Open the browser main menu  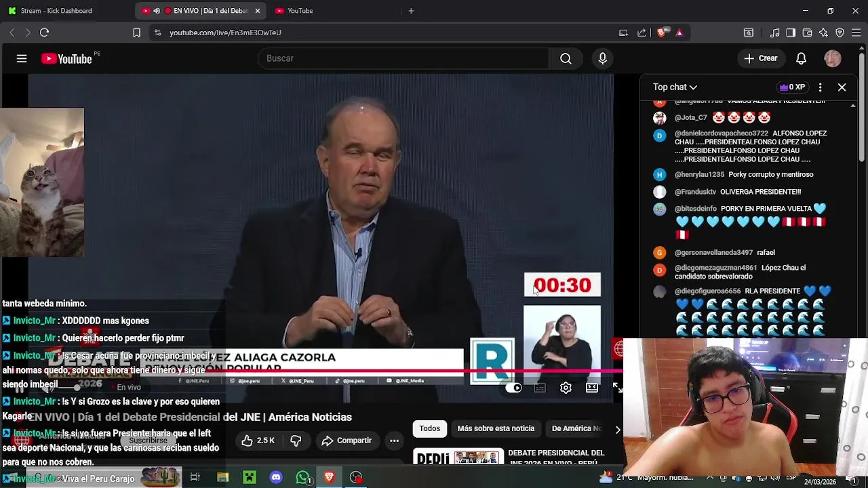(856, 33)
